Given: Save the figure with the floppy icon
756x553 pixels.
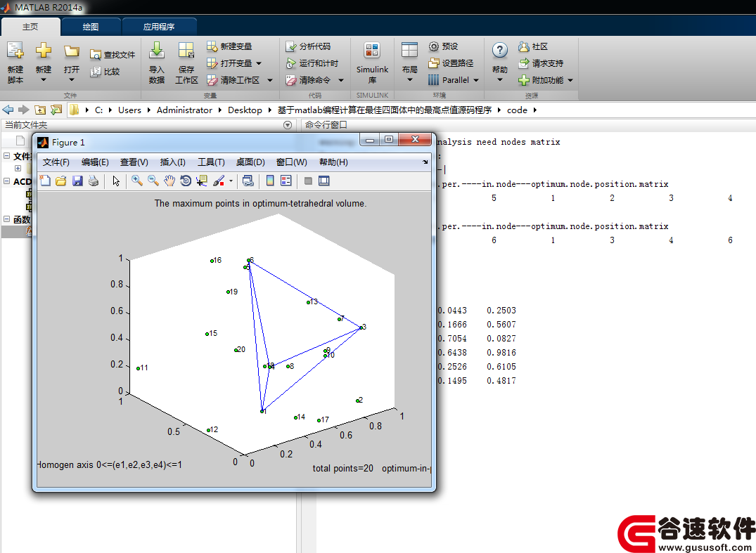Looking at the screenshot, I should pyautogui.click(x=77, y=181).
